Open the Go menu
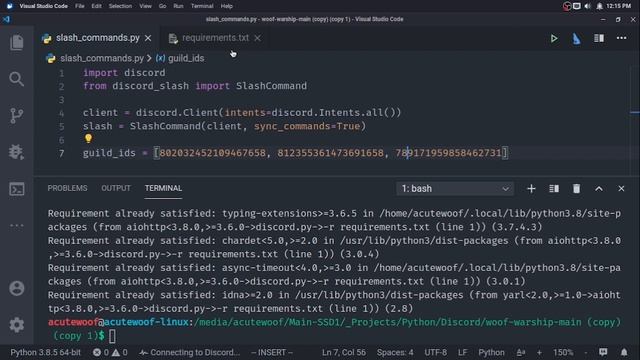640x360 pixels. coord(162,6)
